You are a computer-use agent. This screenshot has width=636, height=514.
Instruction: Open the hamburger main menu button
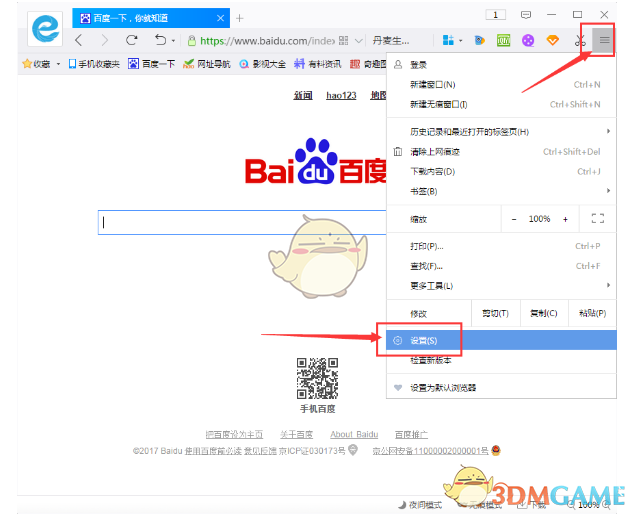click(604, 40)
